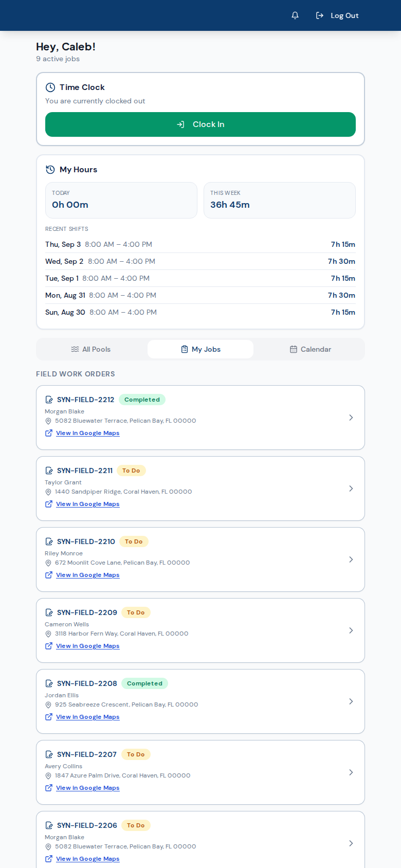
Task: Select the Sun, Aug 30 shift row
Action: pyautogui.click(x=200, y=312)
